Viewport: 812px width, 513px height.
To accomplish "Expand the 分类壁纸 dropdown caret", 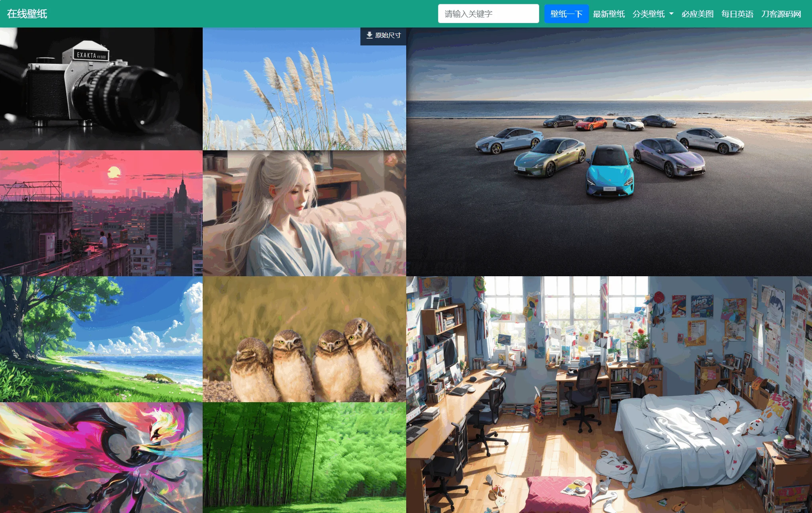I will point(671,14).
